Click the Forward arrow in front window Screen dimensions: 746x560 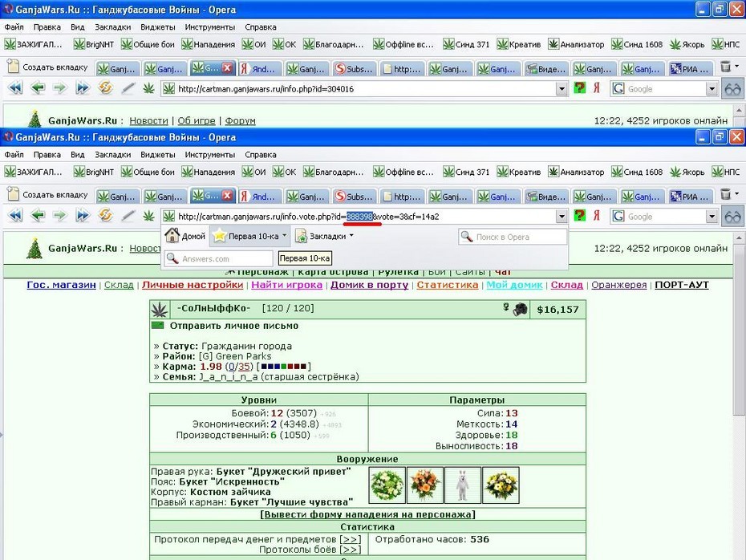point(60,216)
